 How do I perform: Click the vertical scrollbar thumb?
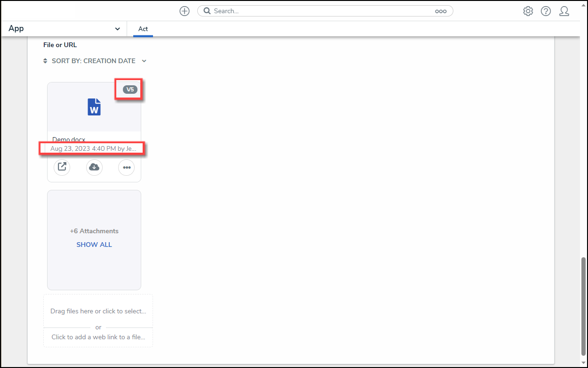pyautogui.click(x=584, y=306)
